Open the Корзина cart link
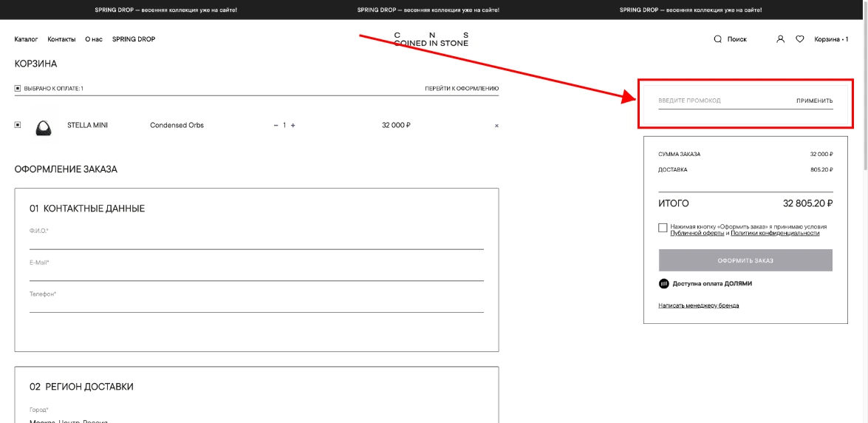Viewport: 868px width, 423px height. [x=831, y=39]
